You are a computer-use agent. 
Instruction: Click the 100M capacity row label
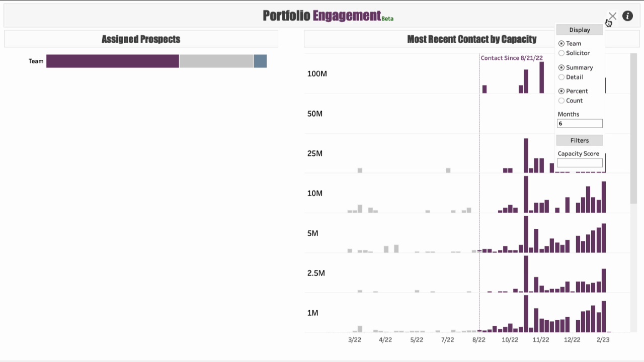tap(317, 74)
